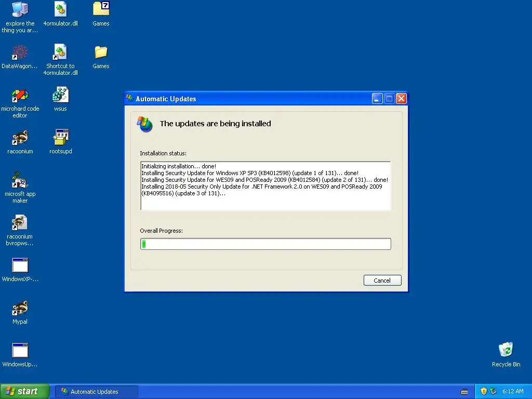The width and height of the screenshot is (532, 399).
Task: Click the Overall Progress bar
Action: coord(265,244)
